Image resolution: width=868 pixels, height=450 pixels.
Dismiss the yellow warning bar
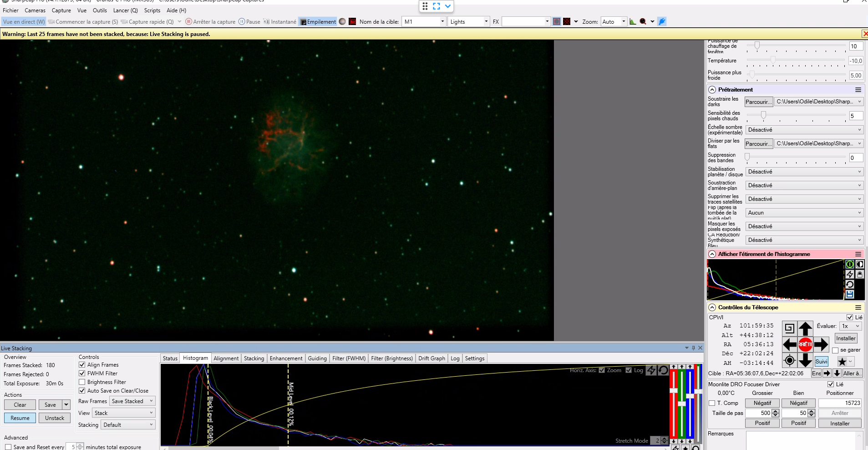pos(865,34)
